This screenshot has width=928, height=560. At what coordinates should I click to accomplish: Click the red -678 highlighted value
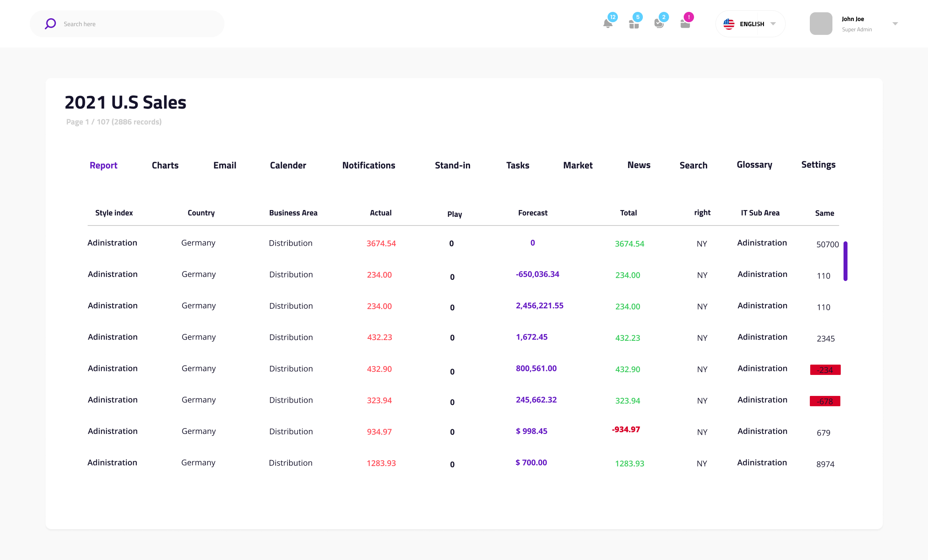825,401
